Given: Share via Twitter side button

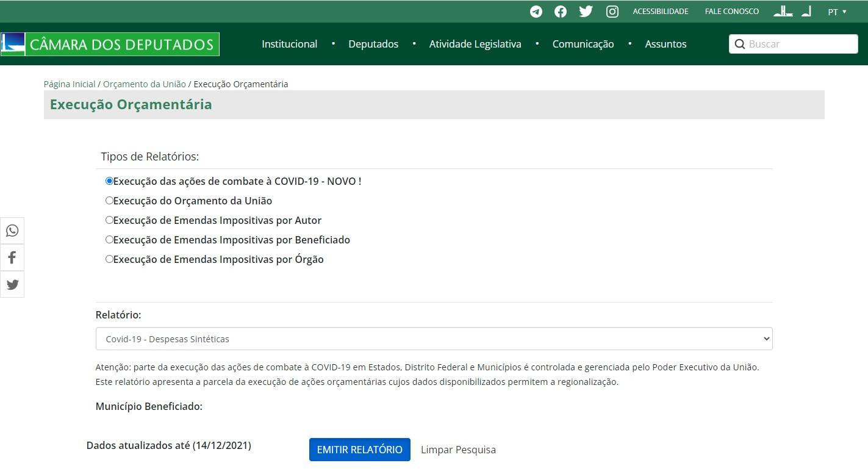Looking at the screenshot, I should pyautogui.click(x=12, y=284).
